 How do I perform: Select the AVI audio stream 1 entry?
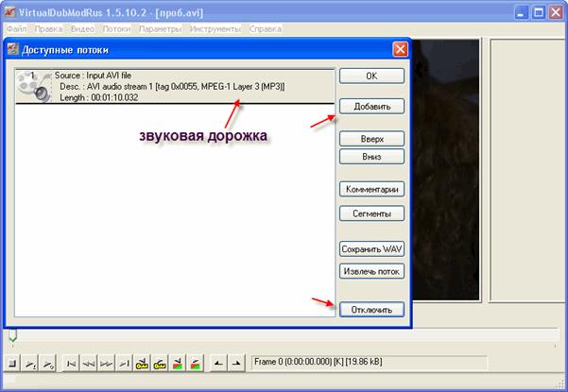[175, 87]
